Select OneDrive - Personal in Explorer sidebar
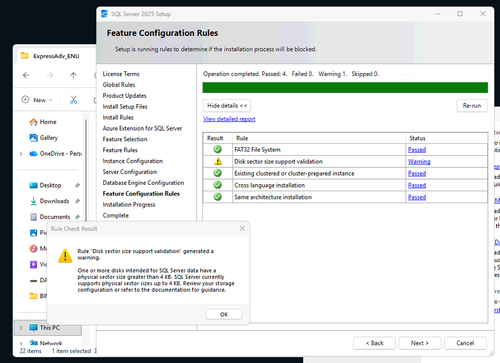This screenshot has height=363, width=500. click(56, 154)
